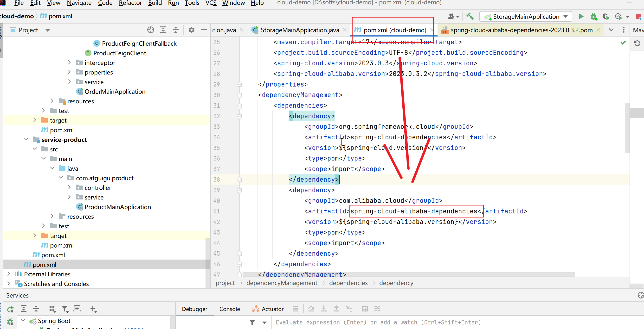Click Collapse All in Project panel

point(176,30)
